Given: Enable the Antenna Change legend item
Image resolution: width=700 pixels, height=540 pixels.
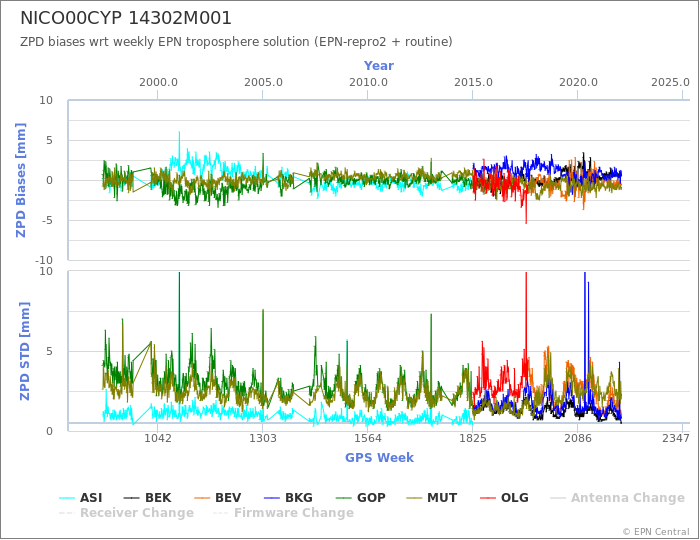Looking at the screenshot, I should coord(617,498).
